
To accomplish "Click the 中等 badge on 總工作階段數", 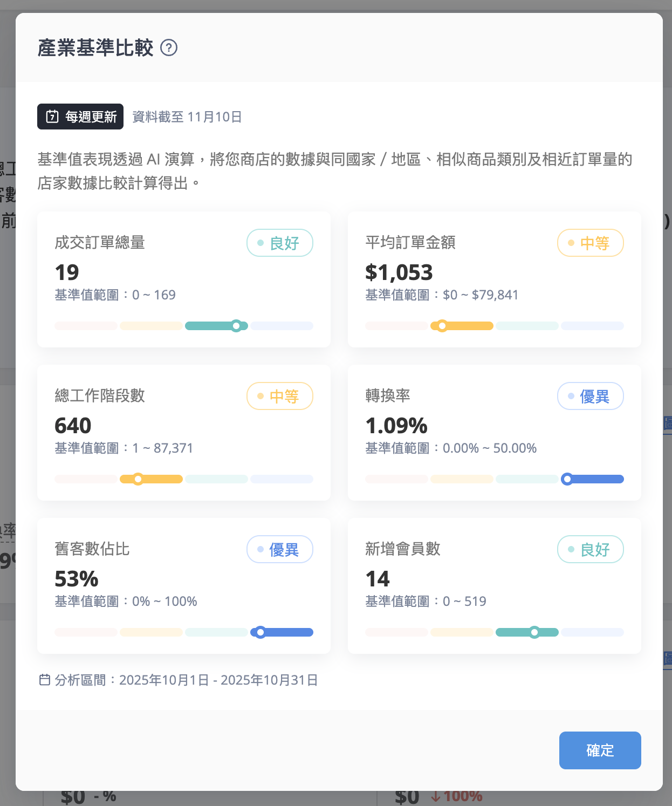I will [280, 396].
